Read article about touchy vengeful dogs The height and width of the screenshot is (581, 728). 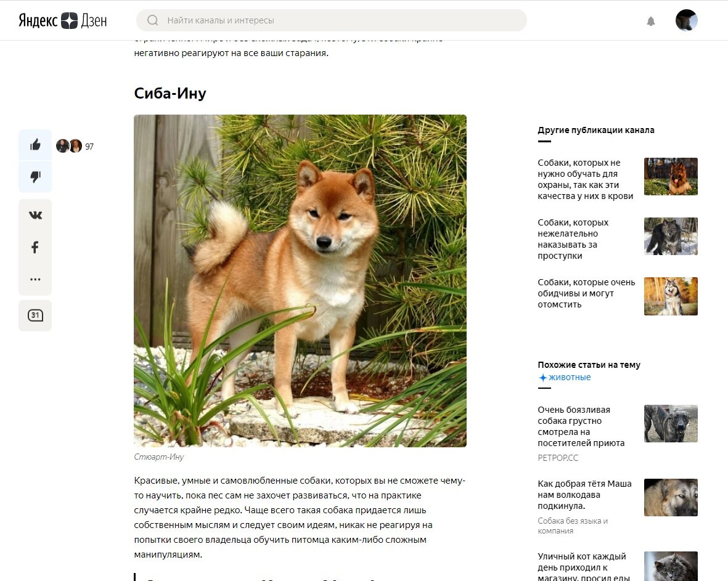(586, 293)
